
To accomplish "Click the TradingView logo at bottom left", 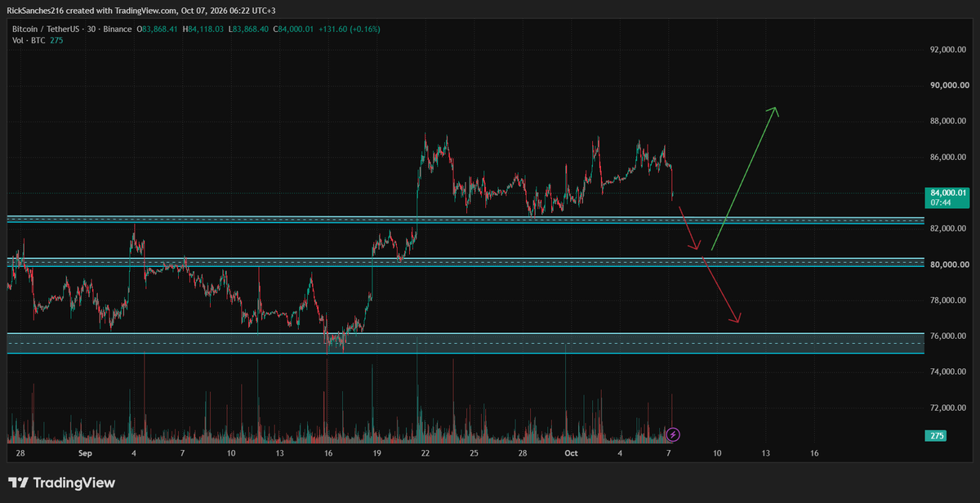I will pos(62,483).
